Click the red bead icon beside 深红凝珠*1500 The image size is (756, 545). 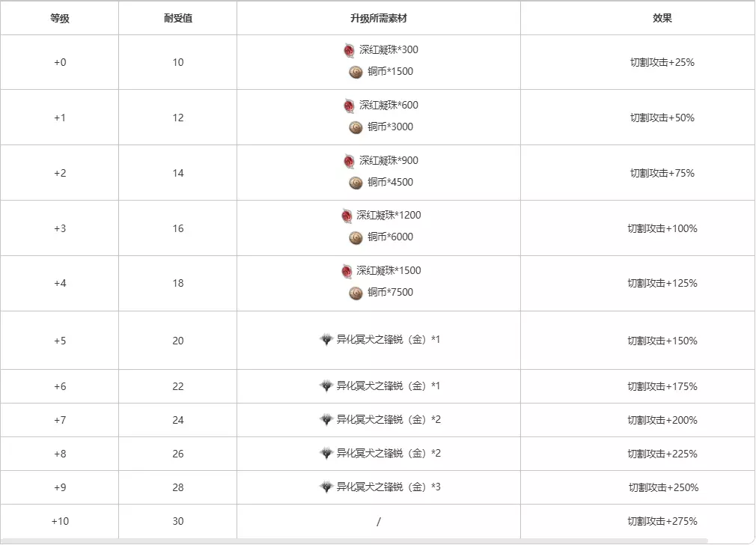347,271
